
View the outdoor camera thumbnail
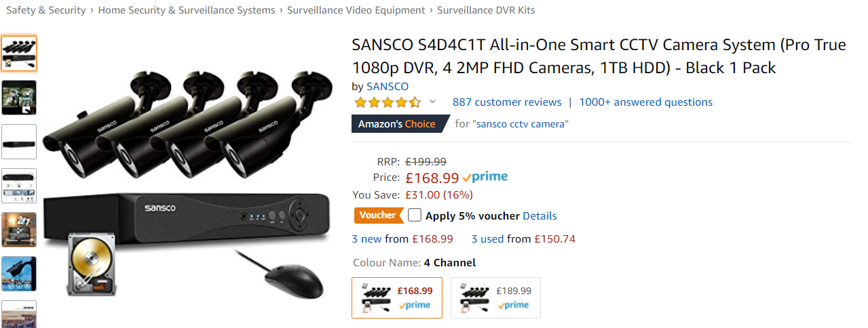(x=19, y=274)
